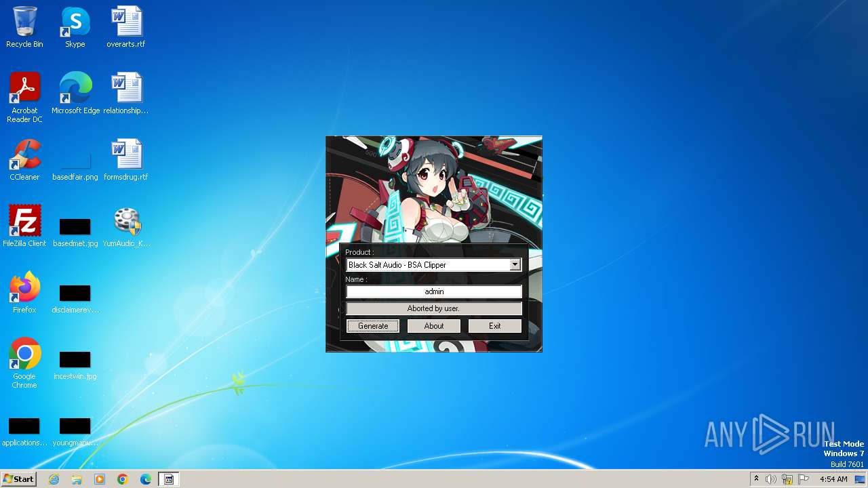Open Edge from the taskbar

146,479
